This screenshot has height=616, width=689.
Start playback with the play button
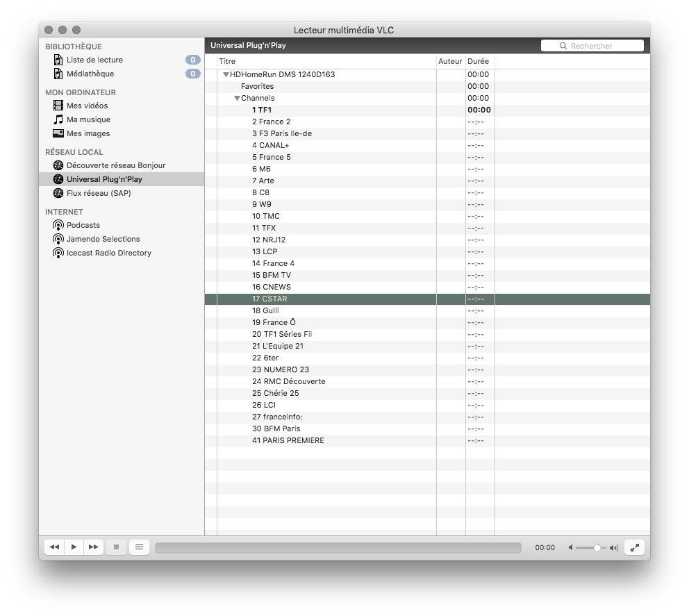pyautogui.click(x=74, y=547)
